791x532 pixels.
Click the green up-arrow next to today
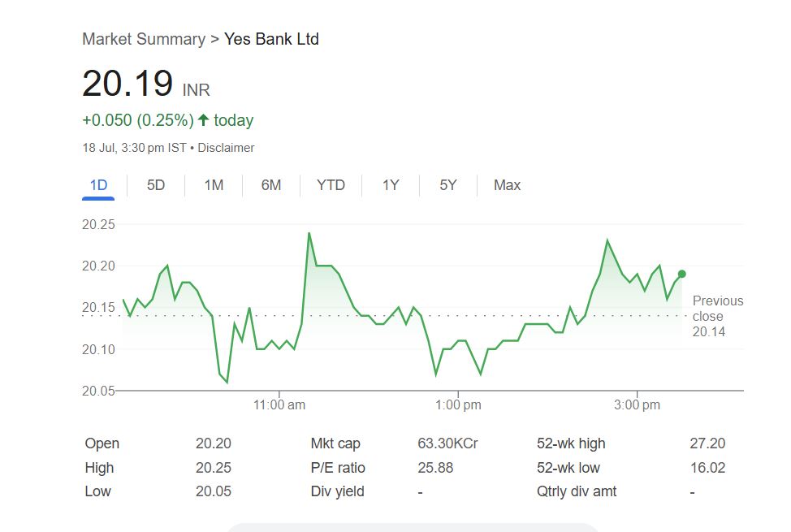click(203, 120)
